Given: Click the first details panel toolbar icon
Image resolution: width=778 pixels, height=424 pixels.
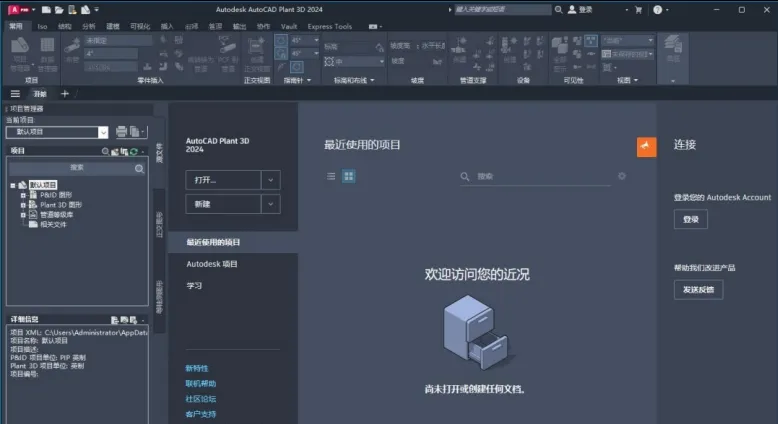Looking at the screenshot, I should pos(115,320).
